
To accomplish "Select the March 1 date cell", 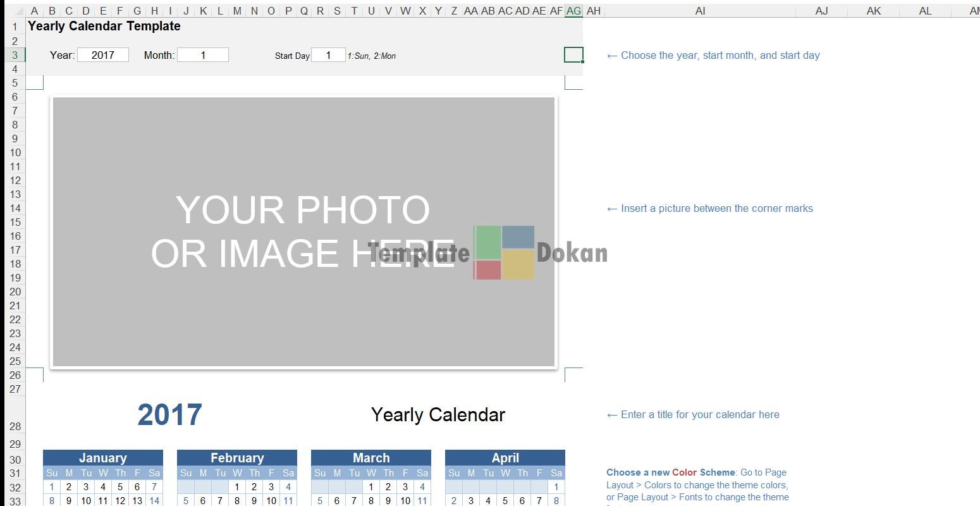I will (371, 487).
